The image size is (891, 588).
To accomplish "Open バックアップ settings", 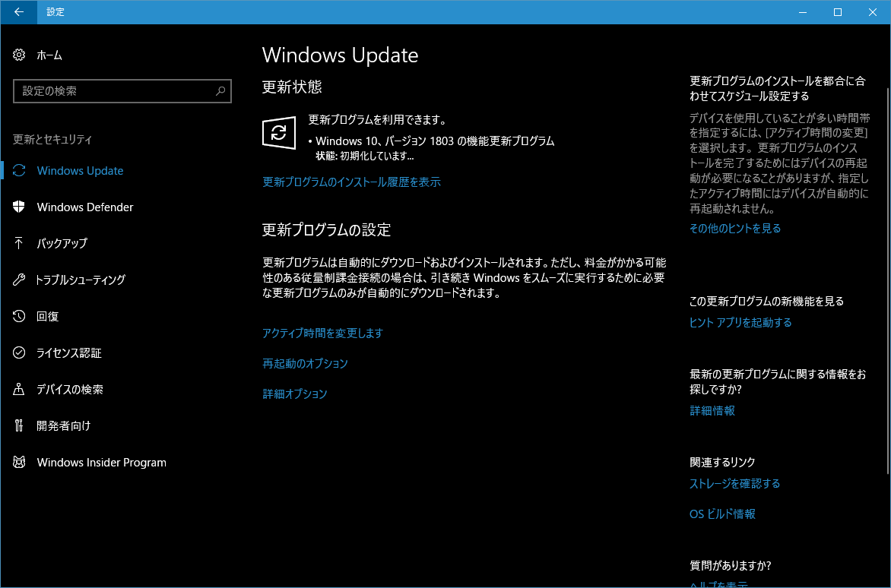I will pyautogui.click(x=62, y=244).
